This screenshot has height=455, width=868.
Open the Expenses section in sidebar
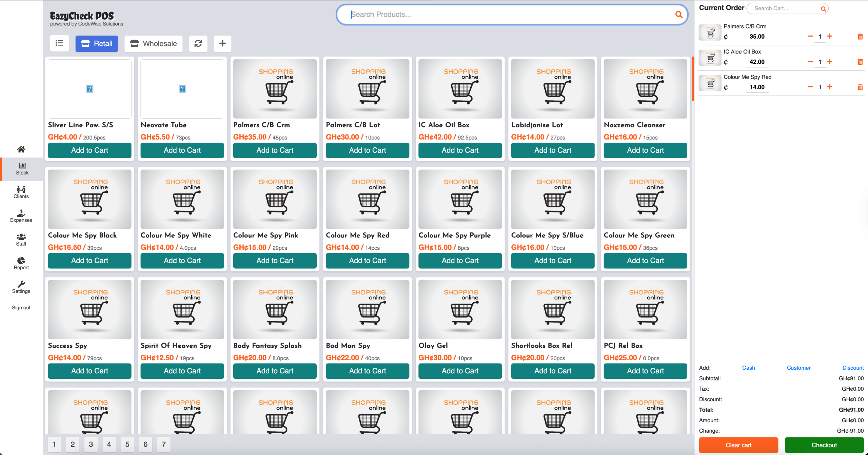point(21,216)
